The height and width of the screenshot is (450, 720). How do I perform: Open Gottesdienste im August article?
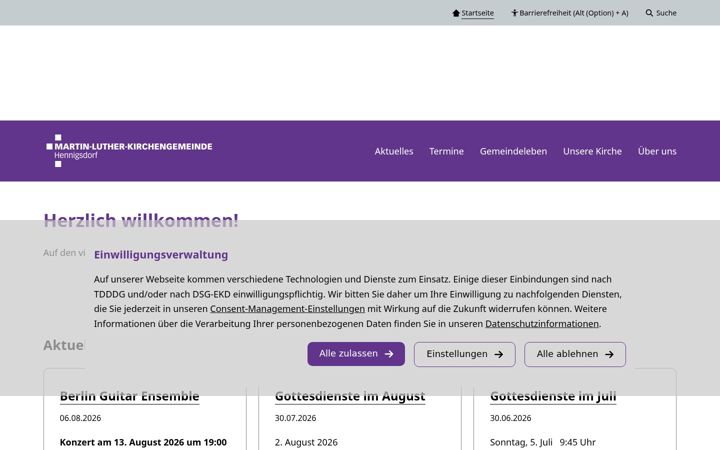pyautogui.click(x=350, y=396)
